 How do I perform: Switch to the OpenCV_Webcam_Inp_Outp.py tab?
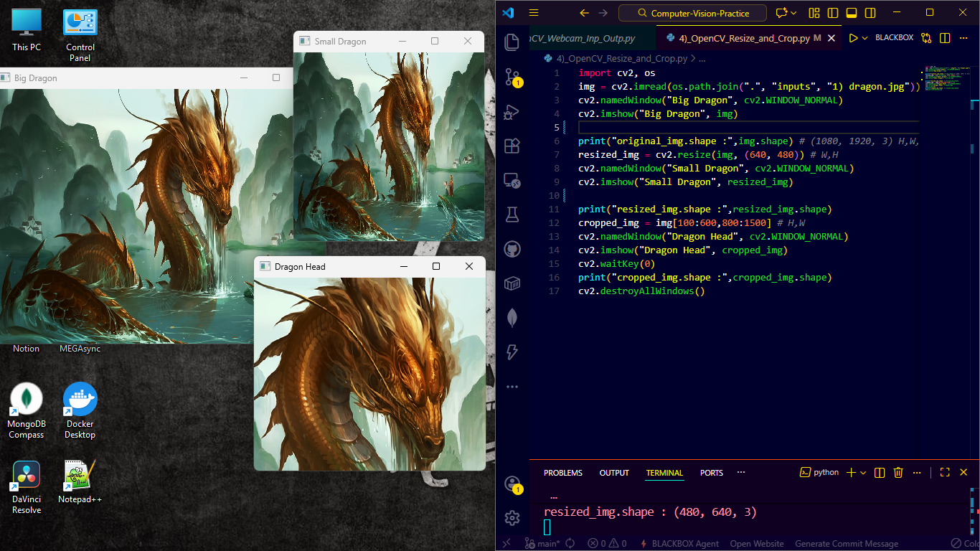583,38
